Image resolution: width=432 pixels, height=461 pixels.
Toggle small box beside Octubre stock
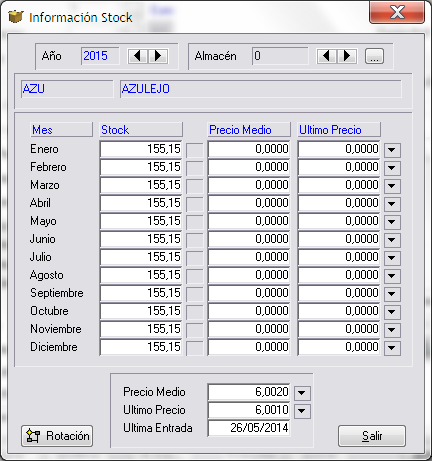[195, 312]
